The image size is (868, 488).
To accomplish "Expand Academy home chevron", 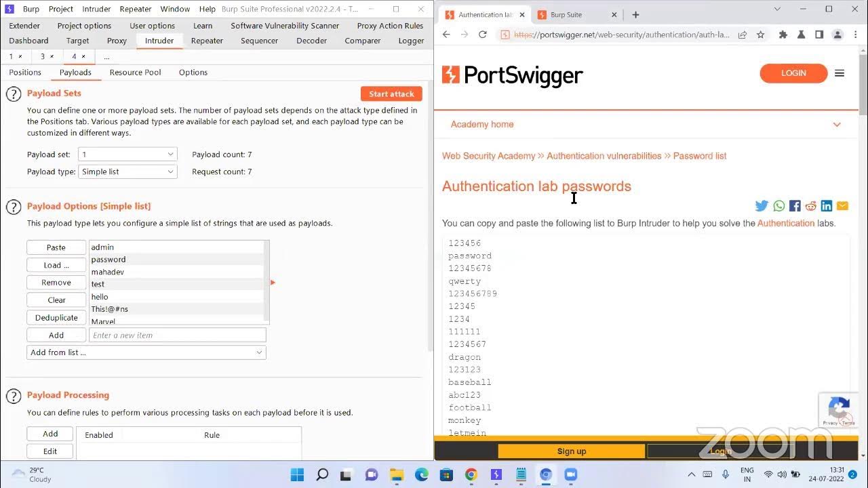I will (x=837, y=125).
